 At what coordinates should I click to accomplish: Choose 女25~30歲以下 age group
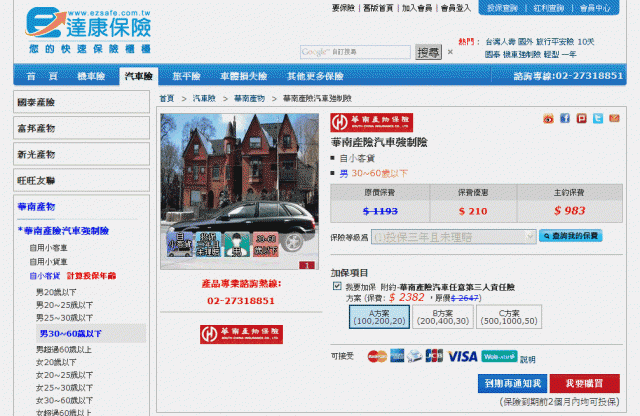pyautogui.click(x=64, y=387)
